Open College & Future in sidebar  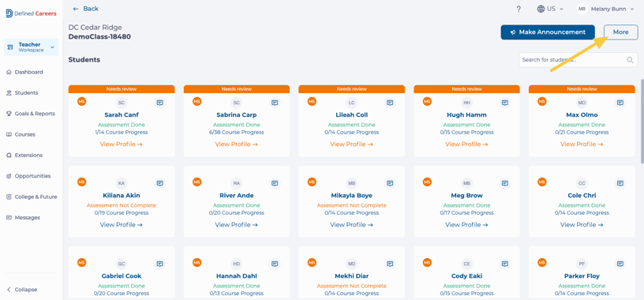pos(32,197)
